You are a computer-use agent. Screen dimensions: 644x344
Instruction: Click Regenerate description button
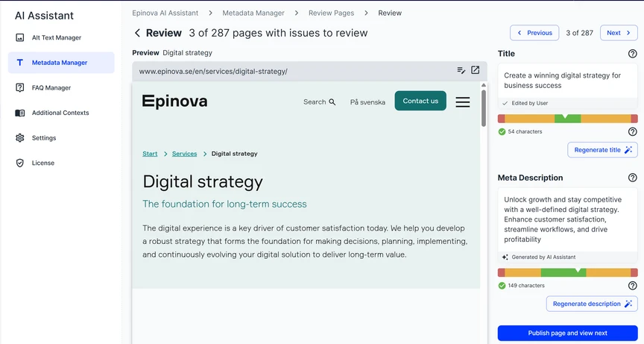tap(592, 304)
